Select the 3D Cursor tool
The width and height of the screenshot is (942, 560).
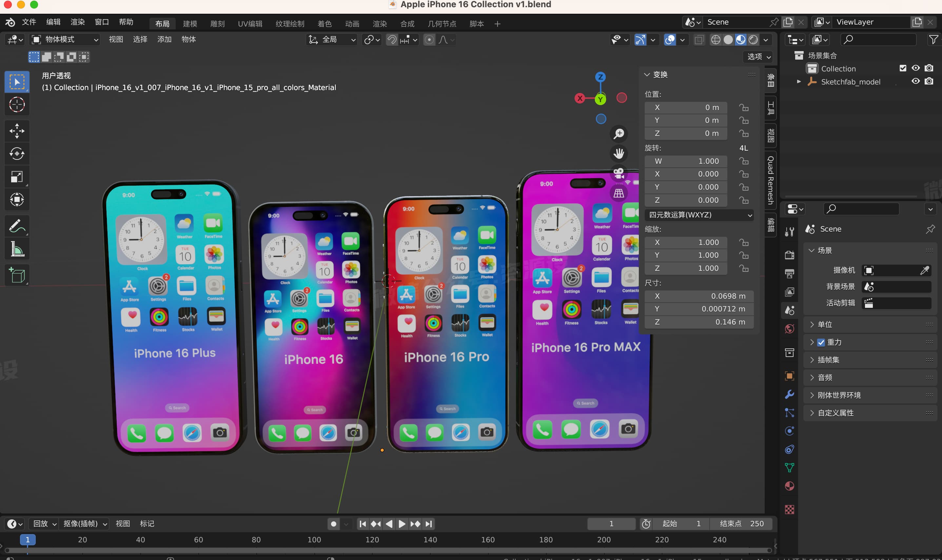17,104
